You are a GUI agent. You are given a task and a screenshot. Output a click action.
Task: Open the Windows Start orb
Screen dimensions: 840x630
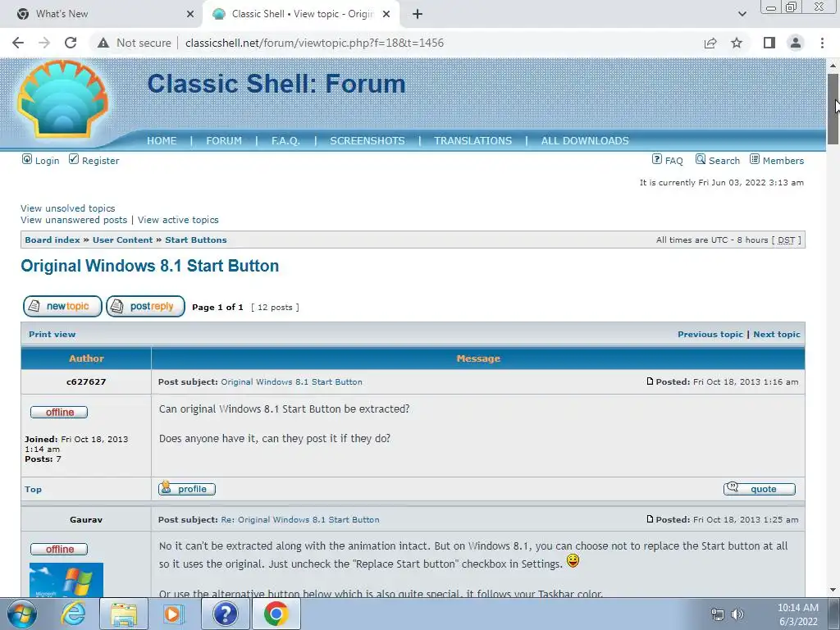pos(21,614)
